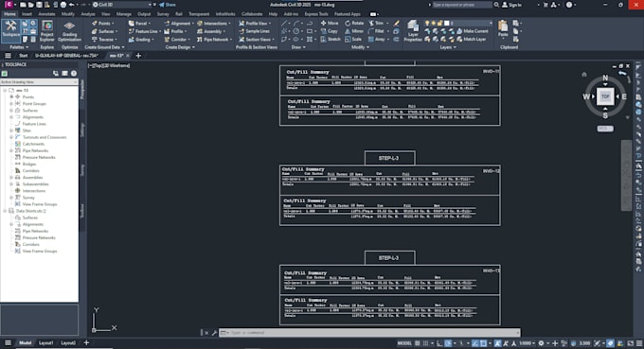Expand the Modify panel options
644x349 pixels.
pos(360,47)
